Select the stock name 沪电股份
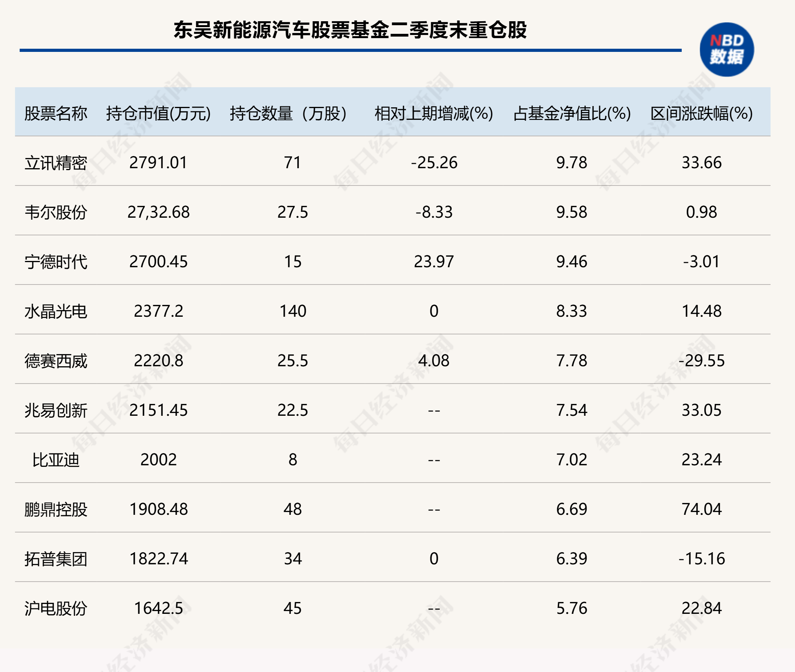This screenshot has height=672, width=795. pos(56,608)
